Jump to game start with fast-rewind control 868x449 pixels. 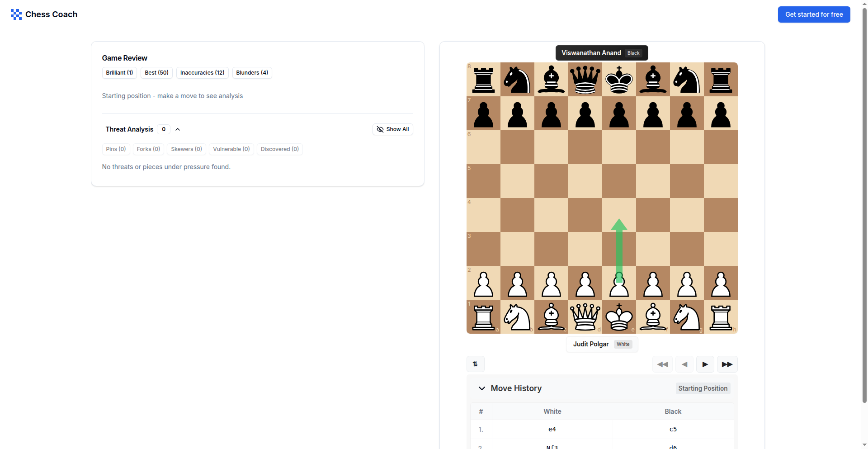(x=662, y=364)
